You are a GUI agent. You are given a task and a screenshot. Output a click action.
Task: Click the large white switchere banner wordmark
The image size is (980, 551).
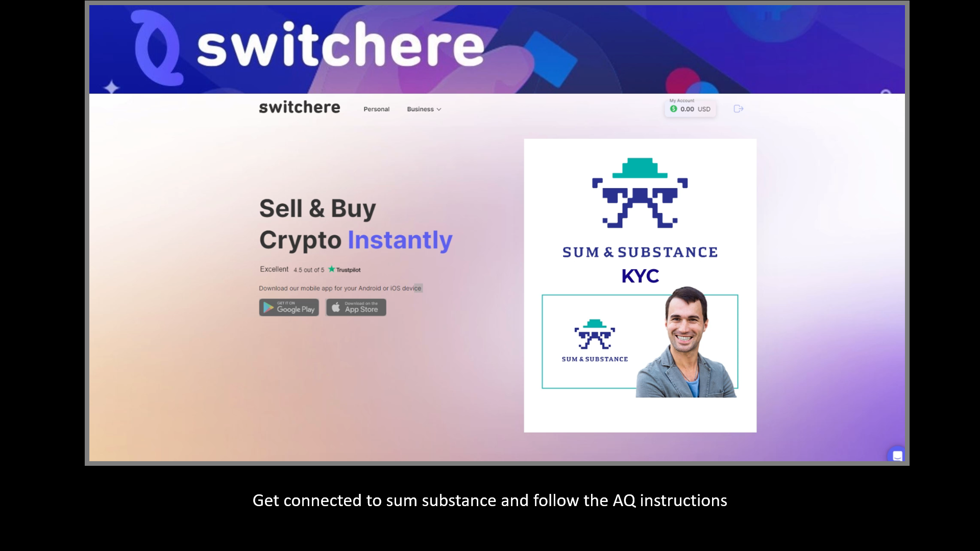coord(340,45)
